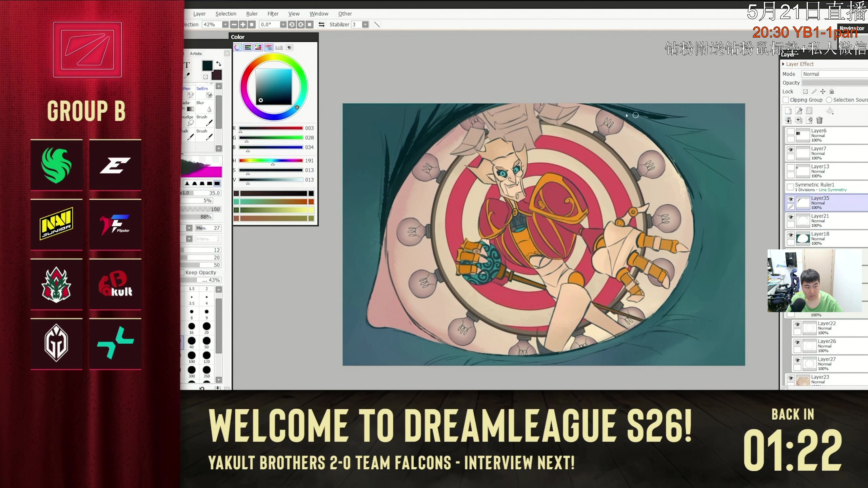868x488 pixels.
Task: Select the eyedropper tool
Action: tap(187, 76)
